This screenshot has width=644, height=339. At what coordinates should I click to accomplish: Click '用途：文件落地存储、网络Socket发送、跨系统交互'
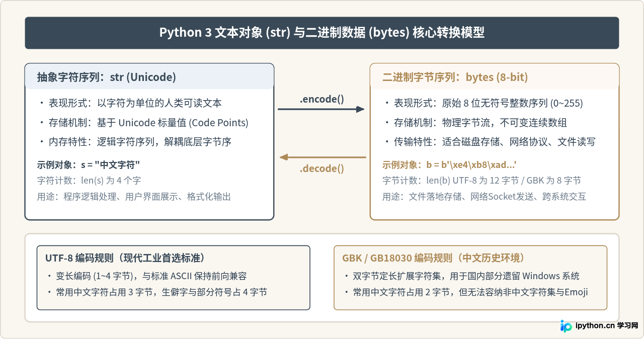click(x=484, y=197)
